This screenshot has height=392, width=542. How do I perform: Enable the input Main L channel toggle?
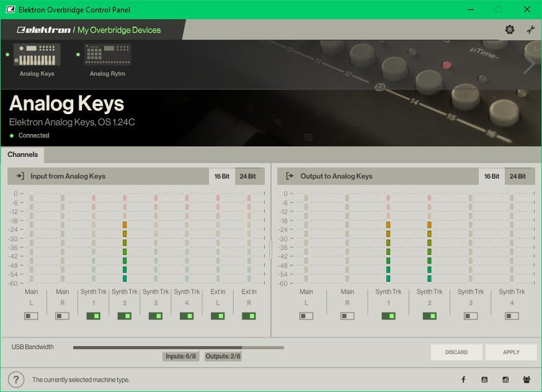(x=31, y=316)
